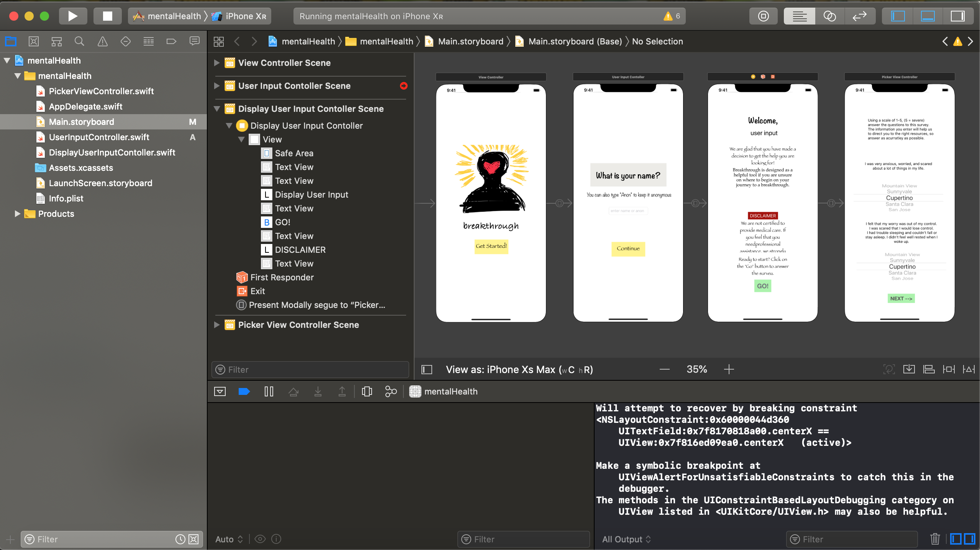Open the Issue navigator warning icon
980x550 pixels.
102,41
